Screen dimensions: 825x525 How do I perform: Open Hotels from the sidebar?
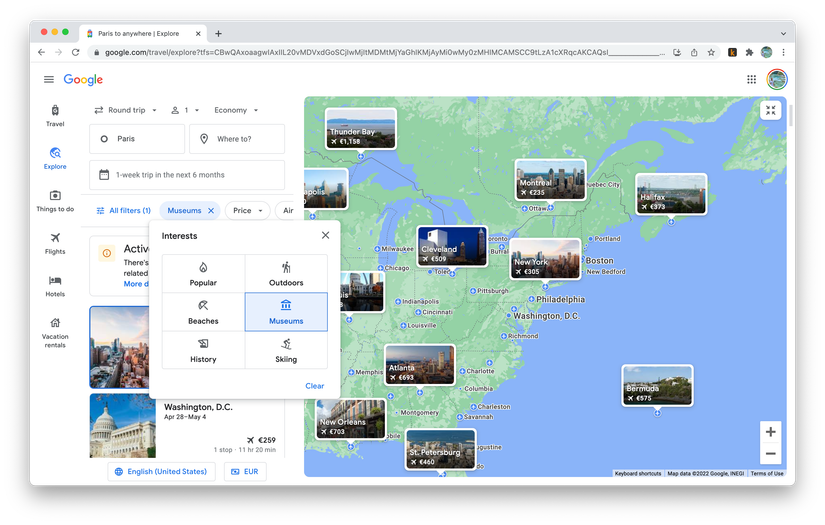pyautogui.click(x=55, y=286)
